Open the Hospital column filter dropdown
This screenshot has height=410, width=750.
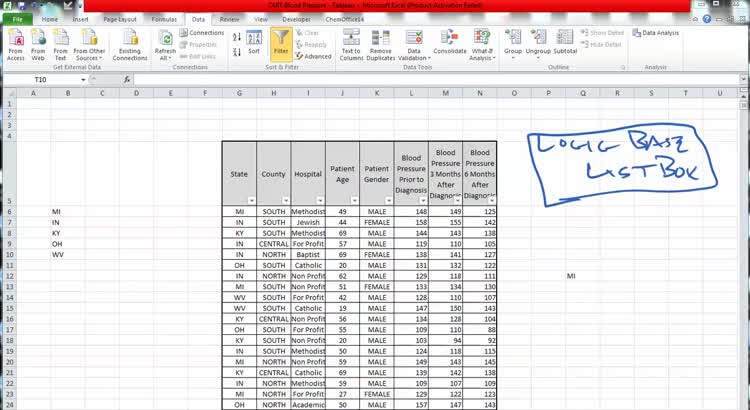320,201
